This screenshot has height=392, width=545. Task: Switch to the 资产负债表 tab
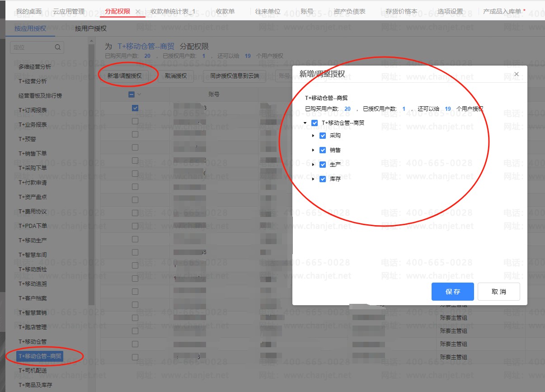tap(350, 11)
